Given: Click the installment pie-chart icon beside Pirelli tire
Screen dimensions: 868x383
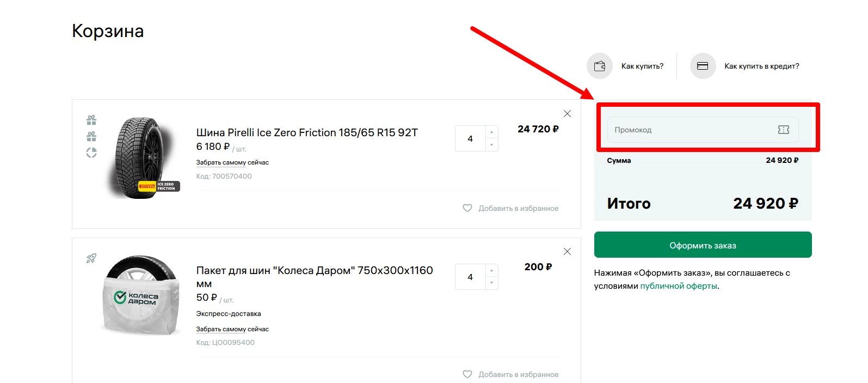Looking at the screenshot, I should point(91,153).
